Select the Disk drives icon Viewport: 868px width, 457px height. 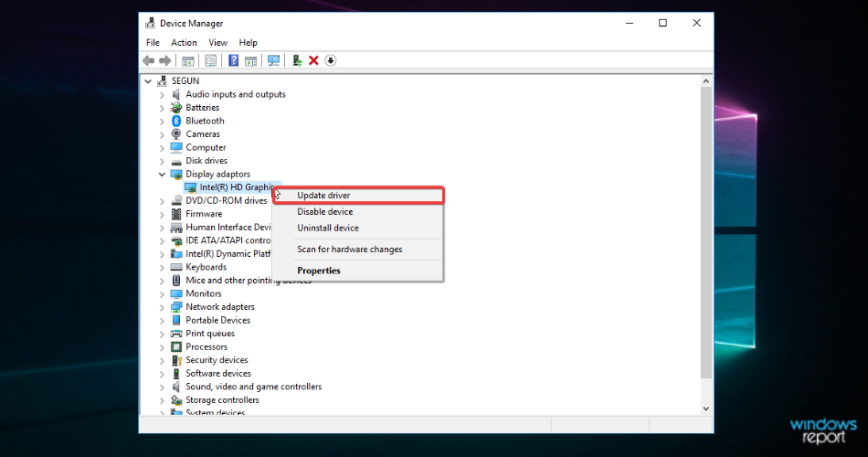tap(176, 161)
